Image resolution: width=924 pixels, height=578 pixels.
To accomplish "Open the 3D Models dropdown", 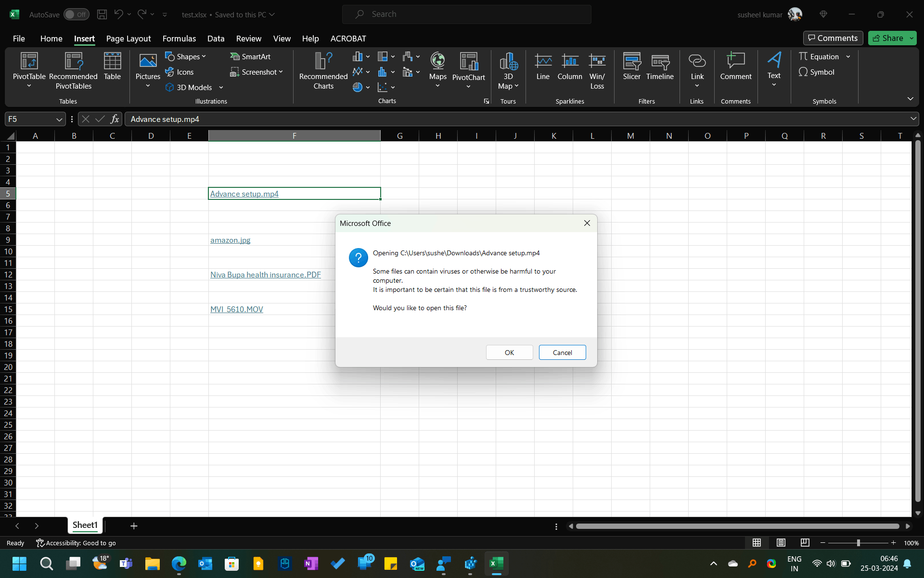I will (x=221, y=87).
